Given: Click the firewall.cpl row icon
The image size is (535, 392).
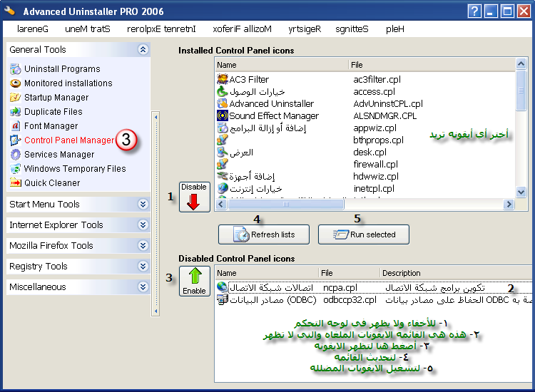Looking at the screenshot, I should pyautogui.click(x=223, y=165).
